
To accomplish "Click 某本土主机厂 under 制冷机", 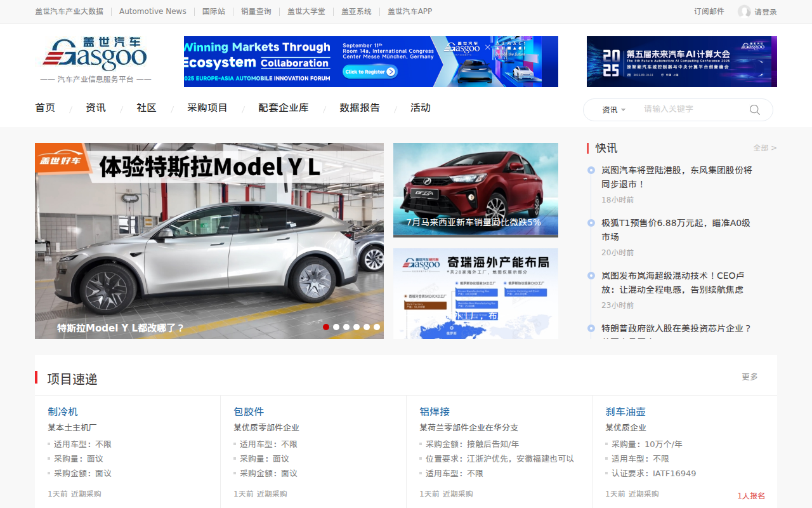I will tap(72, 428).
